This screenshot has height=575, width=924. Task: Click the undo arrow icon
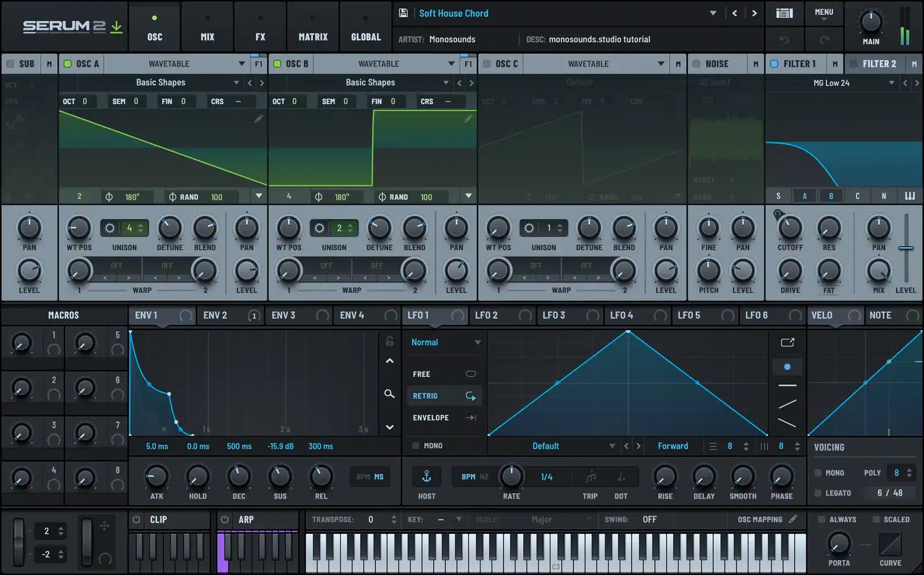(x=784, y=39)
